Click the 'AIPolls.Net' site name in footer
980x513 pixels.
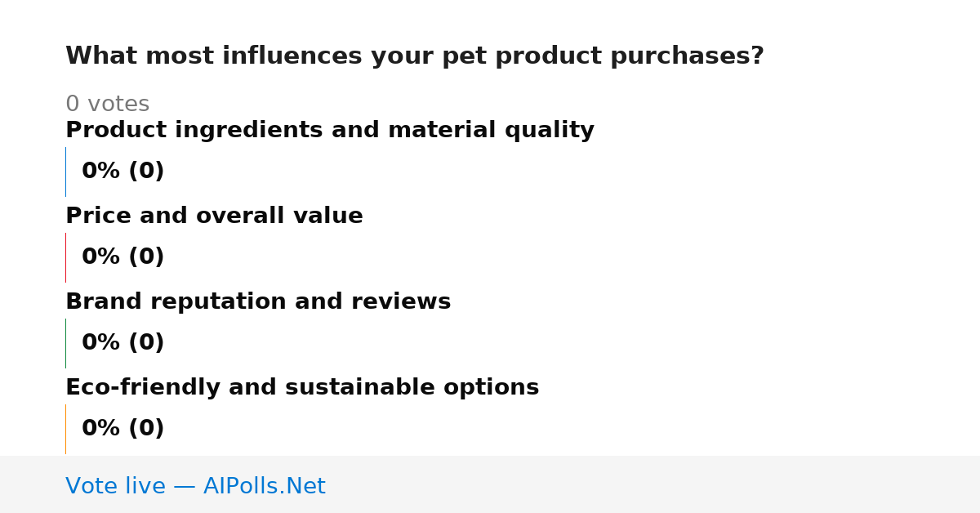click(265, 487)
